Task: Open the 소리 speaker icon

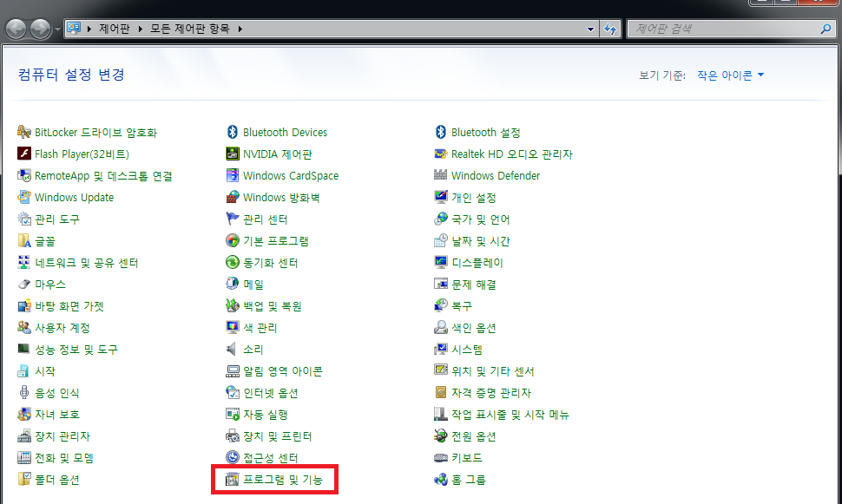Action: (x=232, y=349)
